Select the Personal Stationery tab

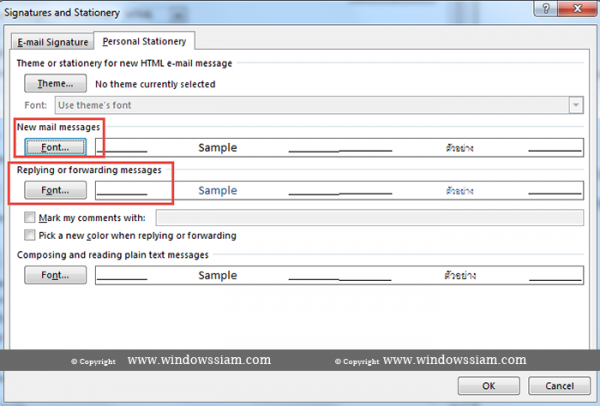(144, 41)
